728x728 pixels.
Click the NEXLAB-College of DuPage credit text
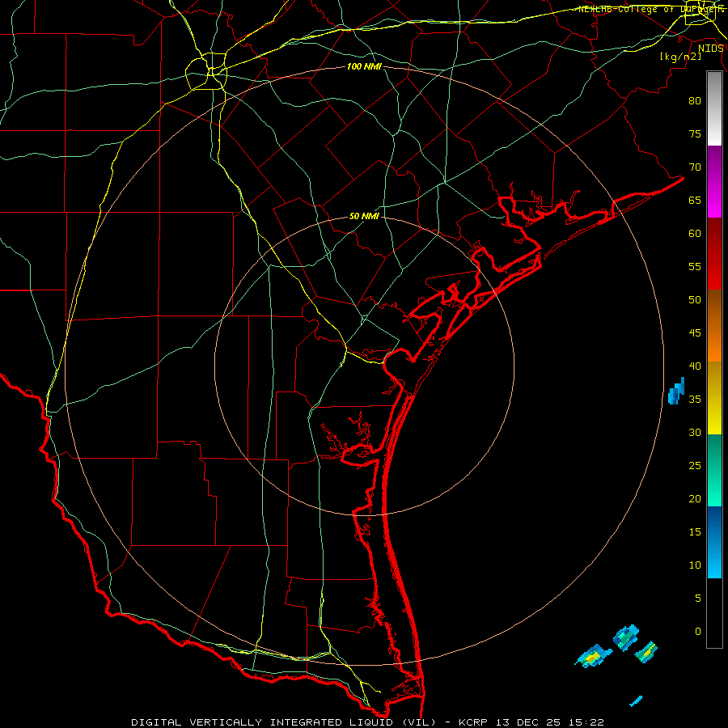pos(651,9)
